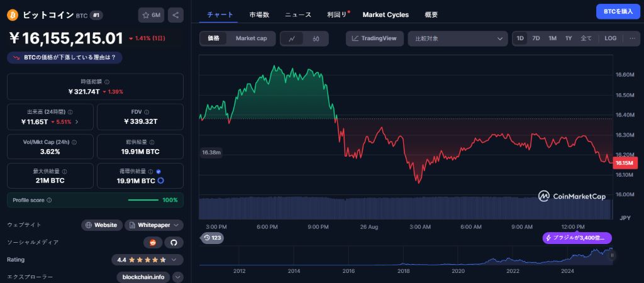Click the verified badge by 循環供給量
The height and width of the screenshot is (283, 644).
[158, 172]
